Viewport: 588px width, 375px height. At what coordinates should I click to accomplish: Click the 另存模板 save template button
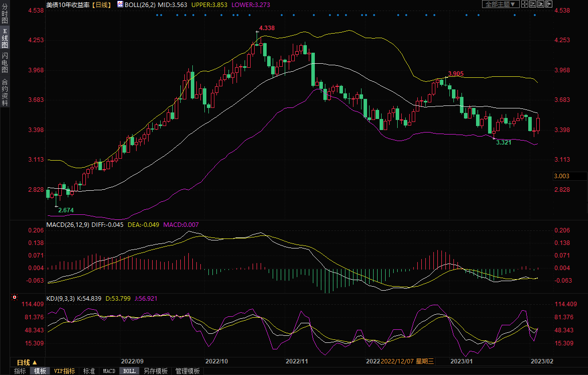[x=155, y=371]
